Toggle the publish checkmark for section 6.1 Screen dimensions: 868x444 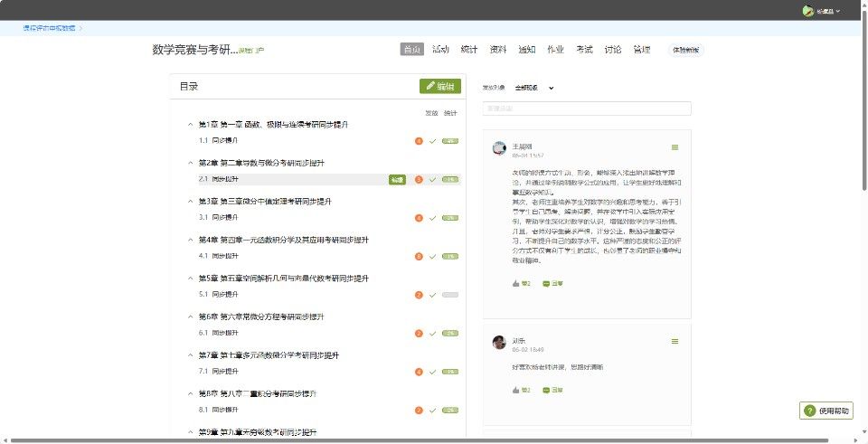[433, 334]
